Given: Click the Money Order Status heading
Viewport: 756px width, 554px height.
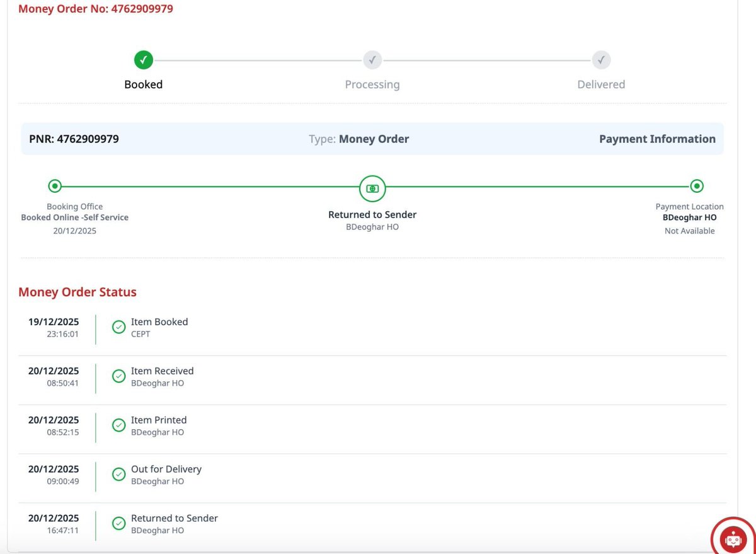Looking at the screenshot, I should coord(77,292).
